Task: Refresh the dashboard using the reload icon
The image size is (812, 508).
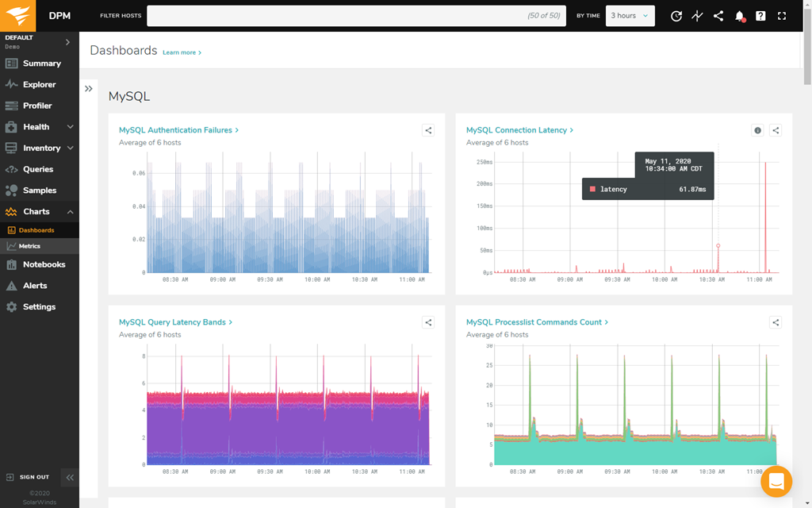Action: (x=676, y=15)
